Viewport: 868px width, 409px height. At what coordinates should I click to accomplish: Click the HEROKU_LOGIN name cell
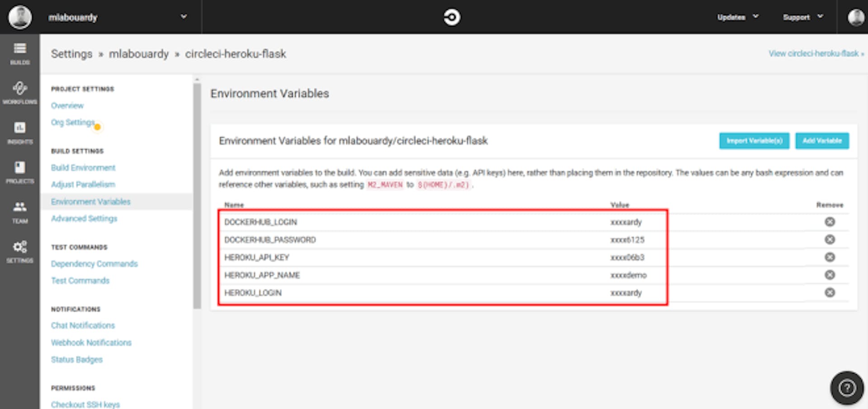pos(253,292)
